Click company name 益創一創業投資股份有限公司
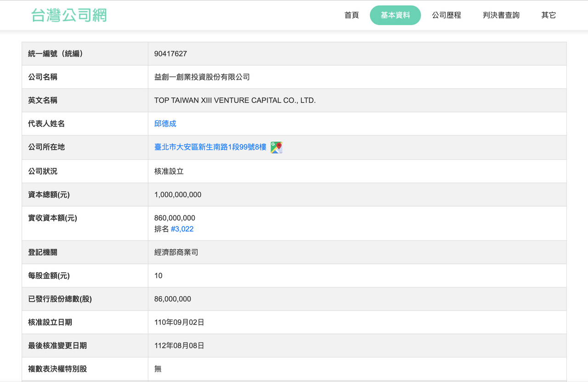Image resolution: width=588 pixels, height=382 pixels. tap(202, 77)
